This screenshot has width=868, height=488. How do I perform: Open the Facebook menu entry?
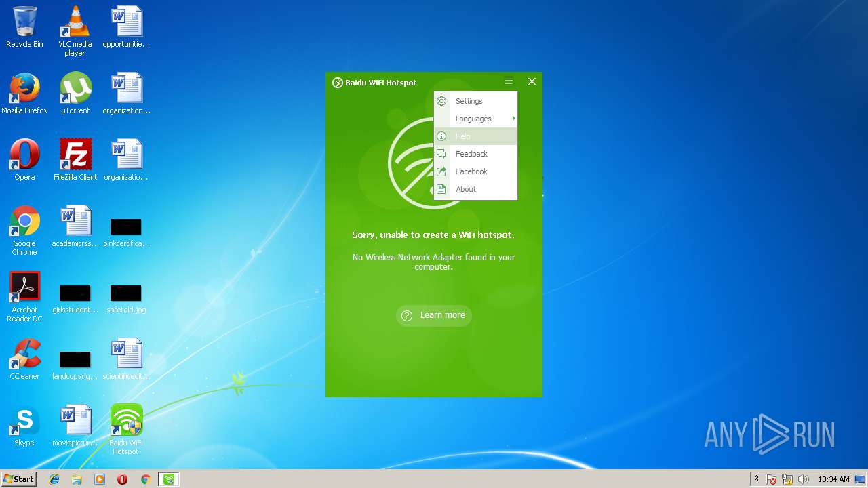[475, 171]
